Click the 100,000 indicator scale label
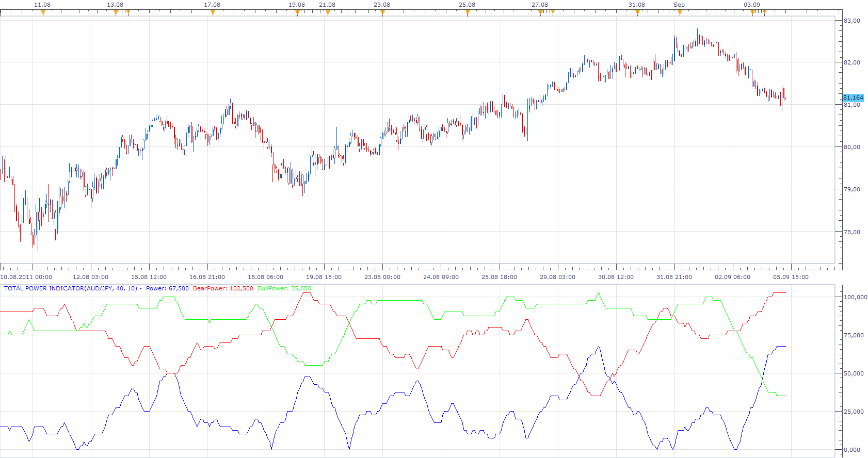Image resolution: width=868 pixels, height=458 pixels. pos(855,297)
